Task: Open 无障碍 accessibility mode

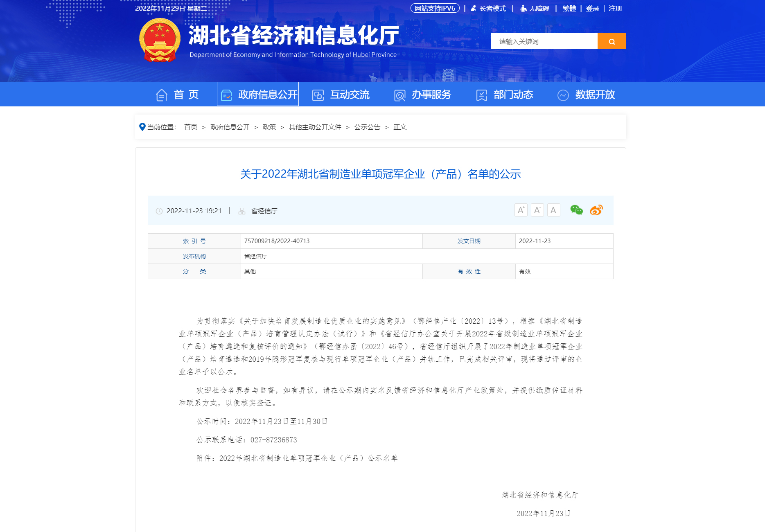Action: (x=539, y=8)
